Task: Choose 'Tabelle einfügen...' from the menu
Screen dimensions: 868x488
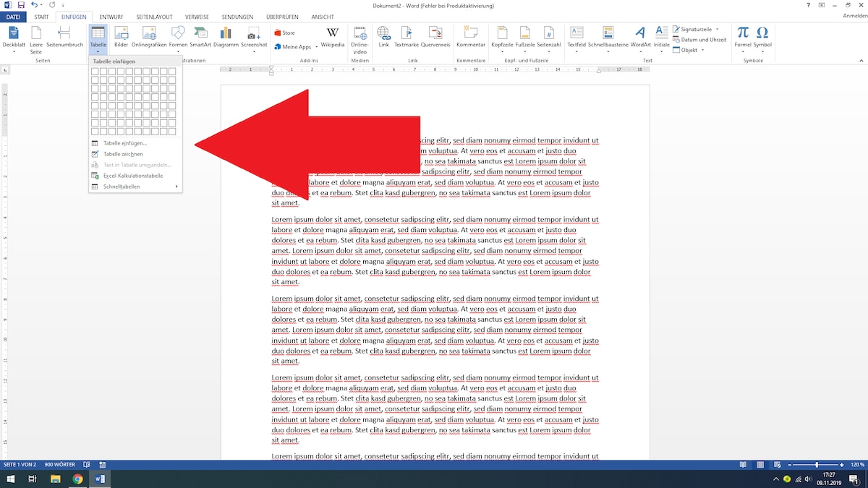Action: tap(124, 143)
